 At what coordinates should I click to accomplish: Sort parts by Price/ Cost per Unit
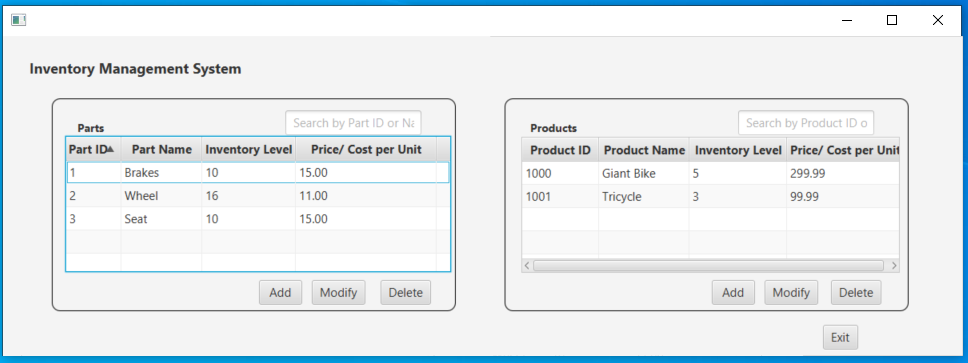tap(366, 149)
